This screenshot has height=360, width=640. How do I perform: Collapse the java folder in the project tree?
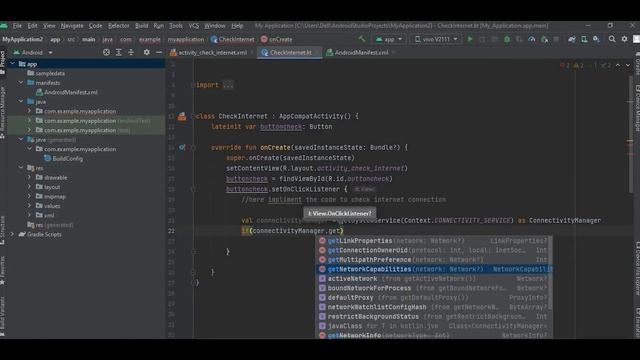pyautogui.click(x=21, y=101)
